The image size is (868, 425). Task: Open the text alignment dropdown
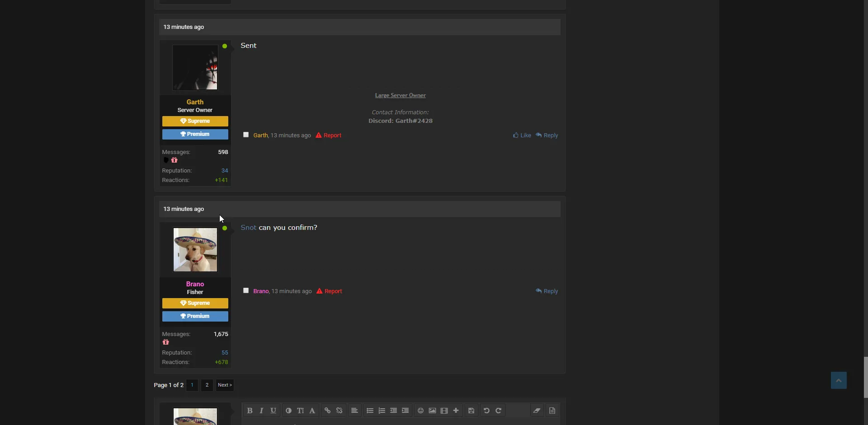pos(354,411)
